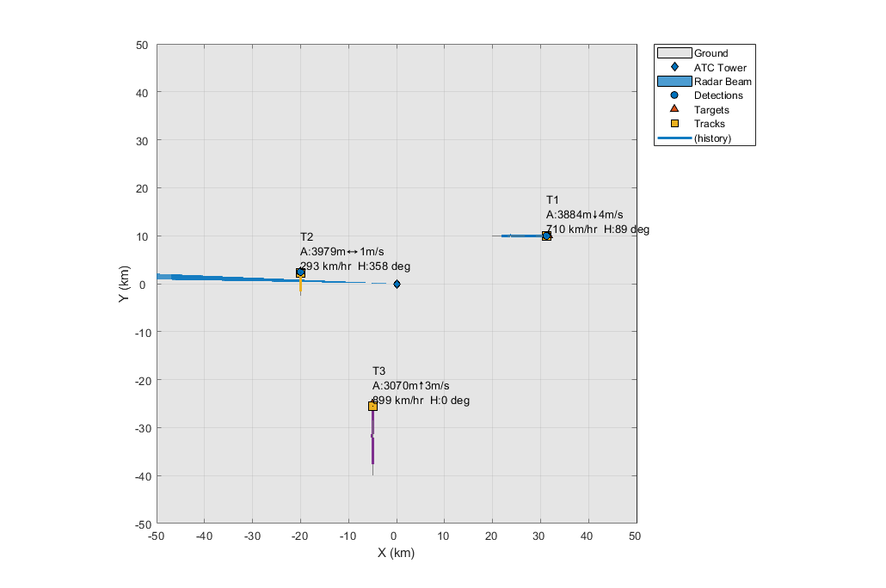
Task: Click the Targets triangle icon in legend
Action: [x=674, y=108]
